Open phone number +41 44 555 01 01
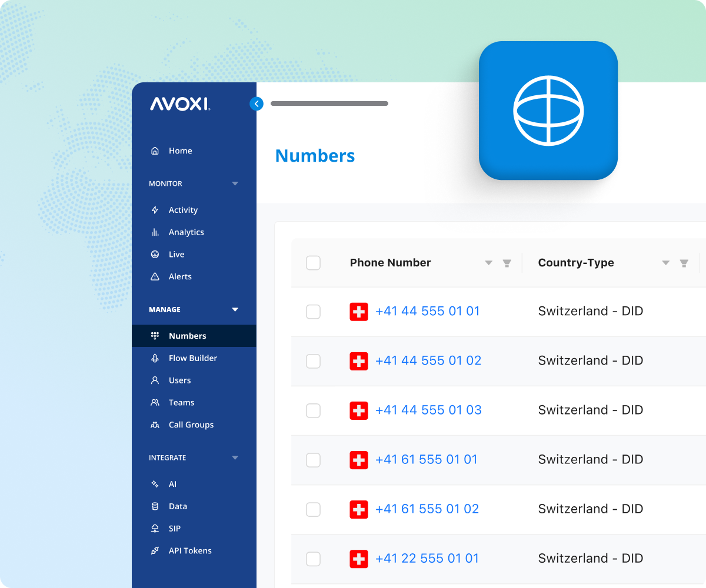This screenshot has width=706, height=588. tap(428, 311)
